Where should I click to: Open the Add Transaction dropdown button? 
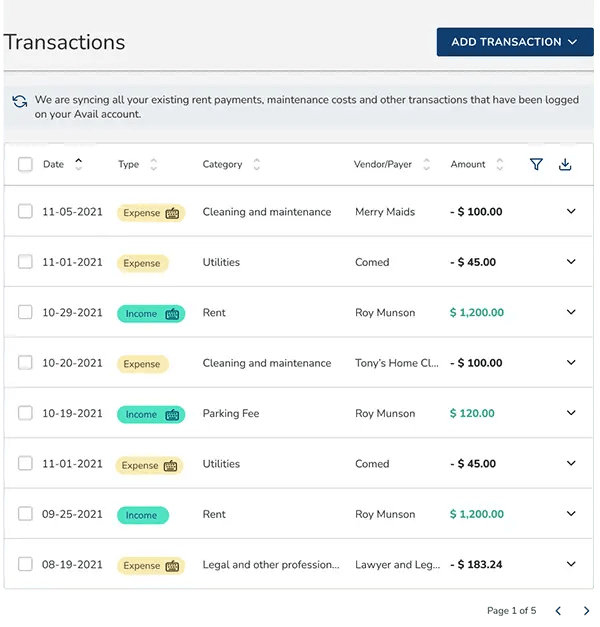point(515,42)
